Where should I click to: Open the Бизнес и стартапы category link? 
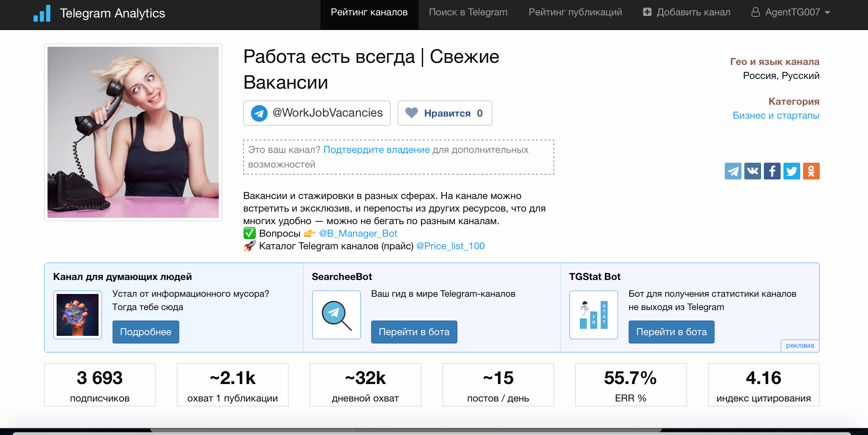(x=776, y=116)
